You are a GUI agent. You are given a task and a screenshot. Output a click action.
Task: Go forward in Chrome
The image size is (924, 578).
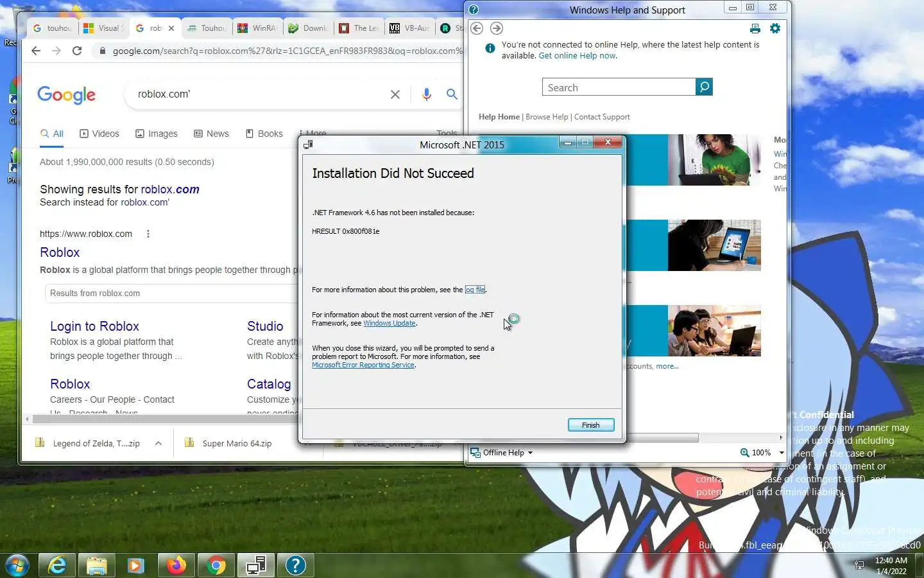56,51
